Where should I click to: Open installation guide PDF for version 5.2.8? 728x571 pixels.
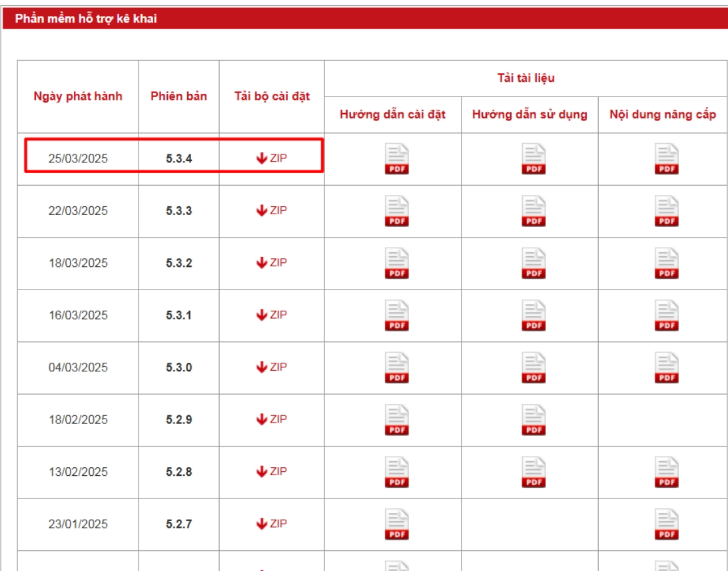coord(396,472)
